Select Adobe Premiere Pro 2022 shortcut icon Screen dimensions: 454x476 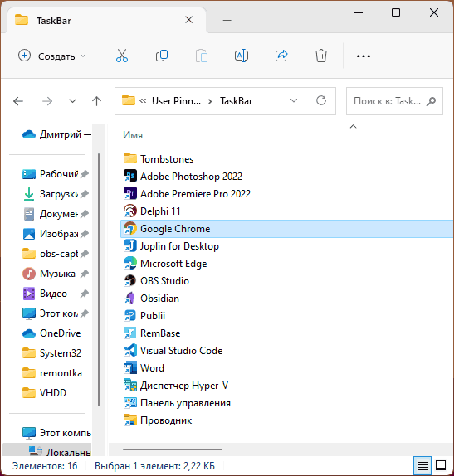(130, 193)
